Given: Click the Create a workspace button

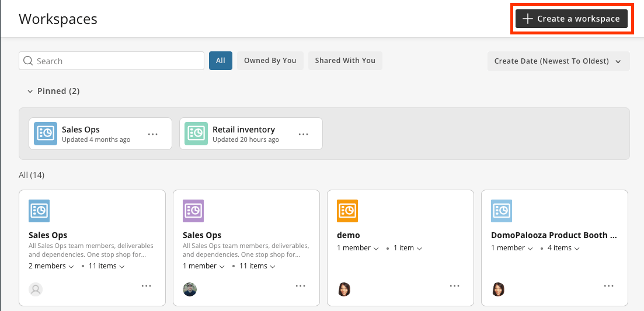Looking at the screenshot, I should [571, 19].
